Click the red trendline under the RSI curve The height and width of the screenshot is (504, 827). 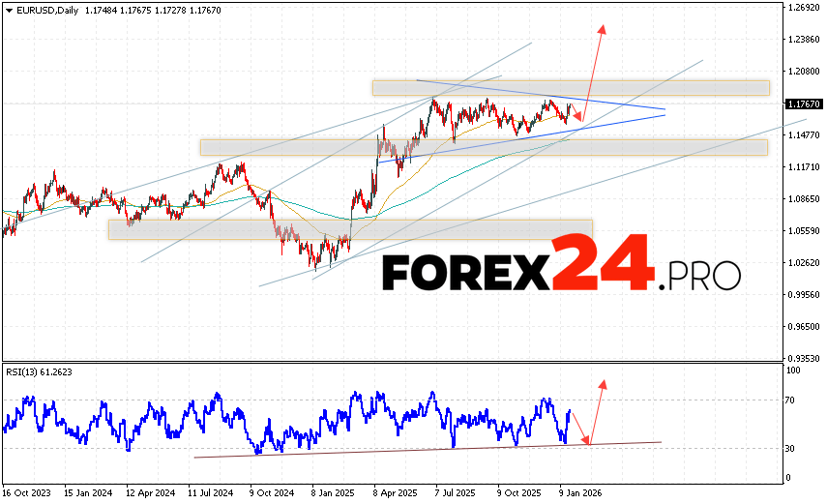click(426, 450)
